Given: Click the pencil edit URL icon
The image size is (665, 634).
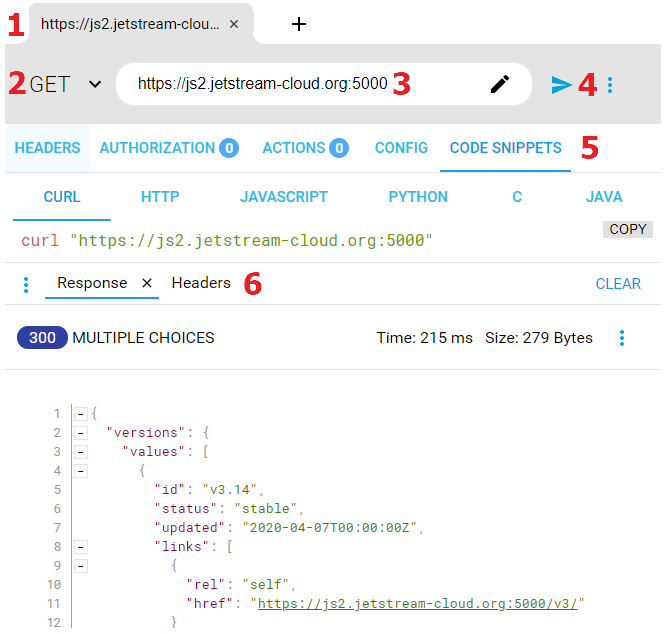Looking at the screenshot, I should pyautogui.click(x=500, y=85).
